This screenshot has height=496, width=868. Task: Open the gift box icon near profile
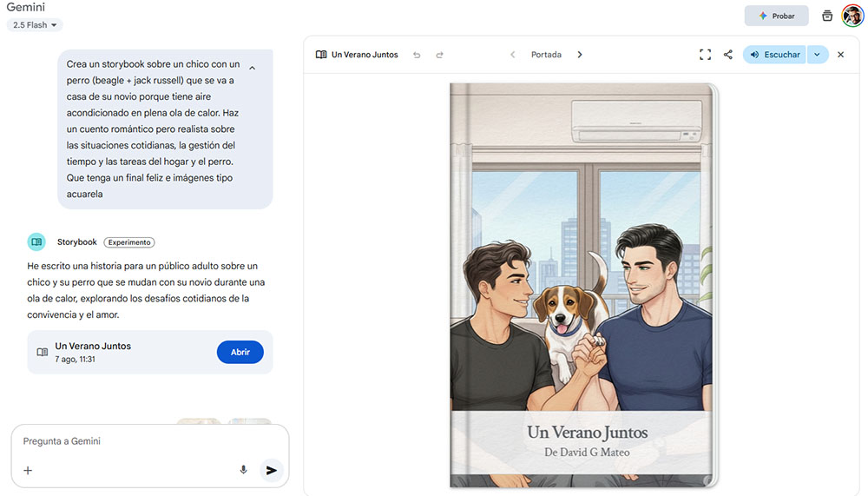tap(827, 16)
